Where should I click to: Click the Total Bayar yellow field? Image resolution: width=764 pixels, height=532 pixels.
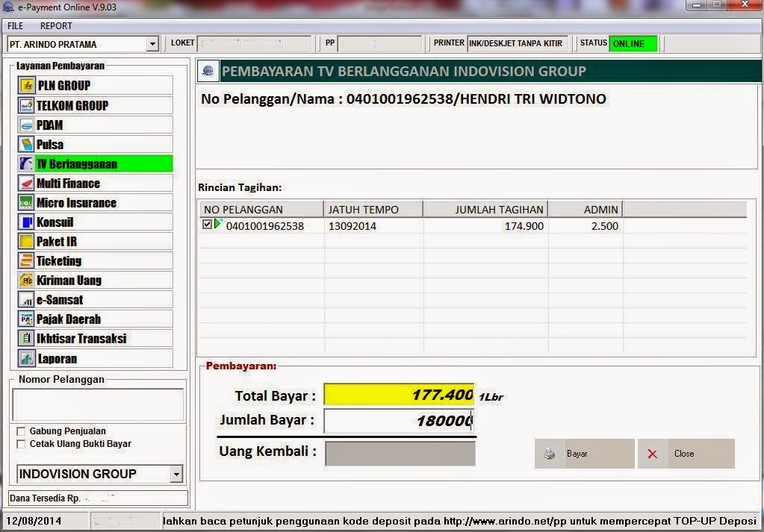point(399,395)
